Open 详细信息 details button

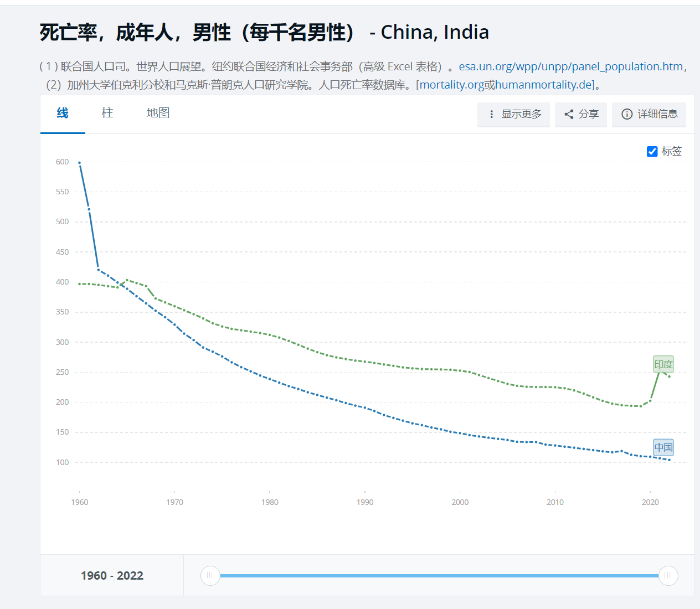click(x=649, y=114)
